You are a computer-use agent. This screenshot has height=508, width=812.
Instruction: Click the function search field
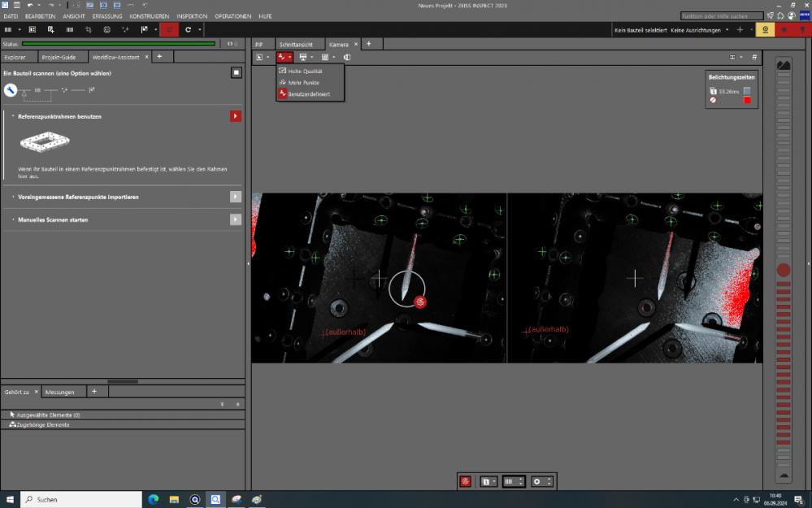tap(722, 15)
